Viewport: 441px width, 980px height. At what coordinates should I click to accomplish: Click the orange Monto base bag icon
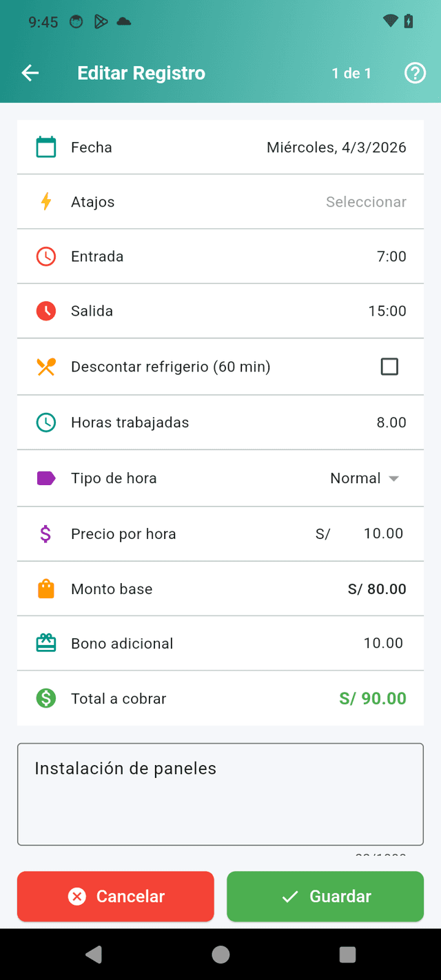pos(45,589)
